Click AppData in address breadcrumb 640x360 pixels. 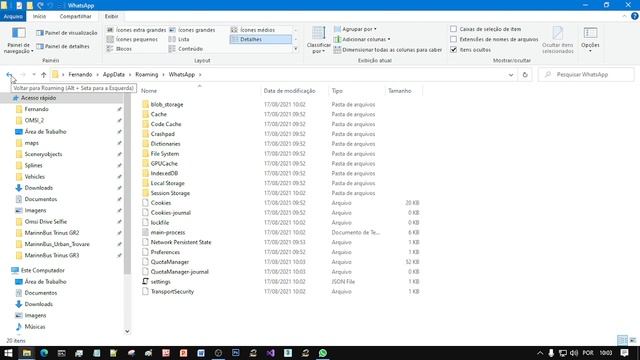pyautogui.click(x=113, y=75)
